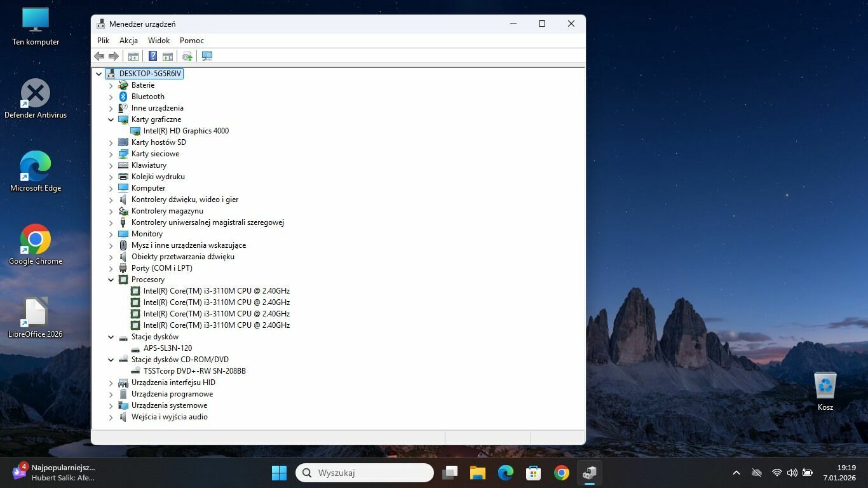The height and width of the screenshot is (488, 868).
Task: Open the Akcja menu
Action: 128,40
